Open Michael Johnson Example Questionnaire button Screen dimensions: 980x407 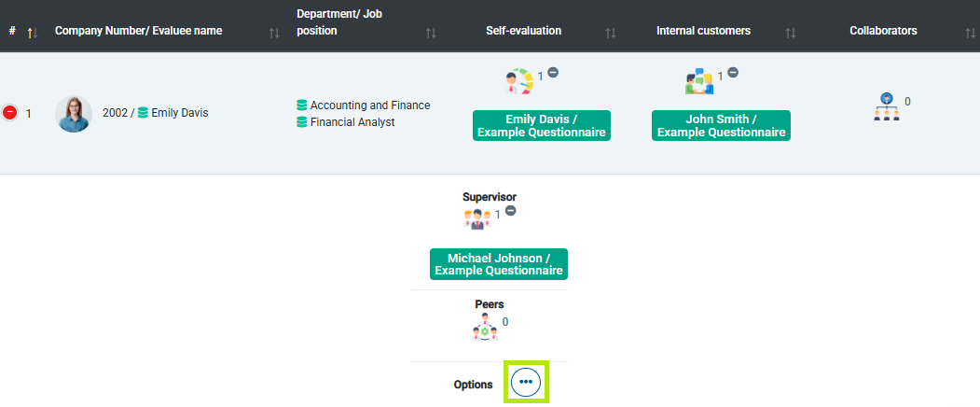pos(498,264)
